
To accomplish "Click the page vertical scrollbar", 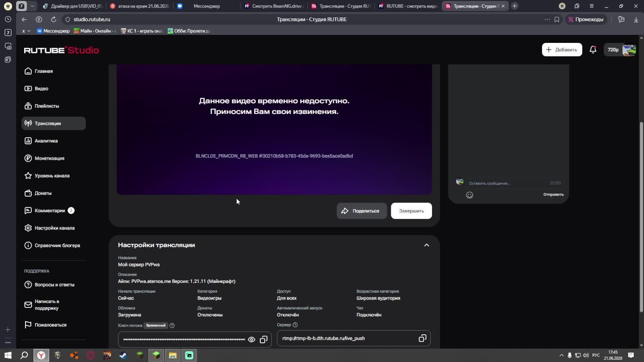I will coord(641,217).
